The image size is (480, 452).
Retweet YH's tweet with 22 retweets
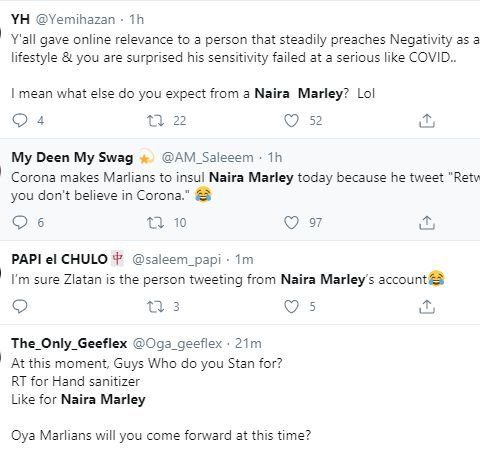[x=156, y=121]
